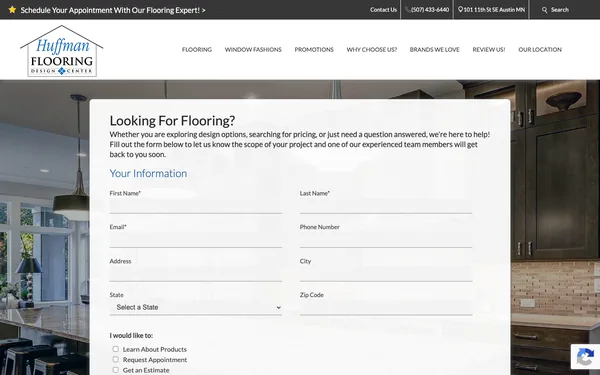The height and width of the screenshot is (375, 600).
Task: Focus the First Name input field
Action: click(x=196, y=206)
